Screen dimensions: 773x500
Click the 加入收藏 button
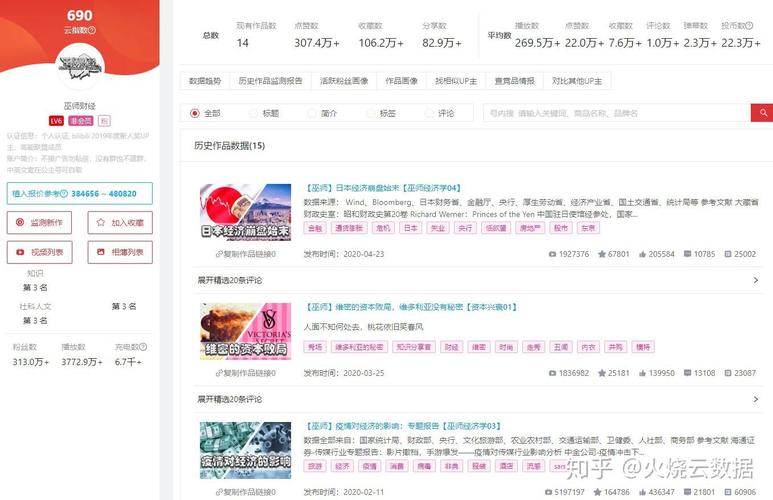(120, 222)
